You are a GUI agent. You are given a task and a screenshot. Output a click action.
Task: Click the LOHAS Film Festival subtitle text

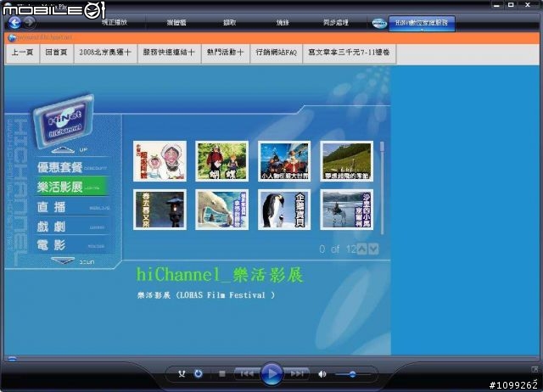[x=206, y=295]
